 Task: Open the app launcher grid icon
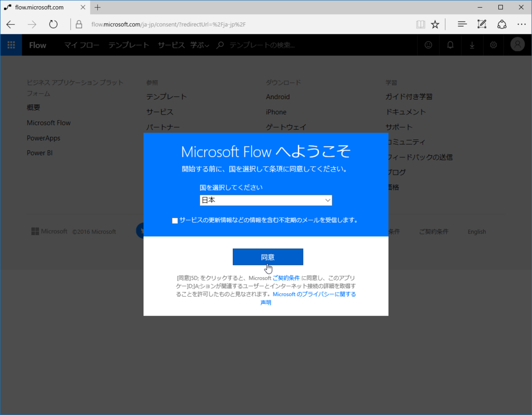[11, 45]
